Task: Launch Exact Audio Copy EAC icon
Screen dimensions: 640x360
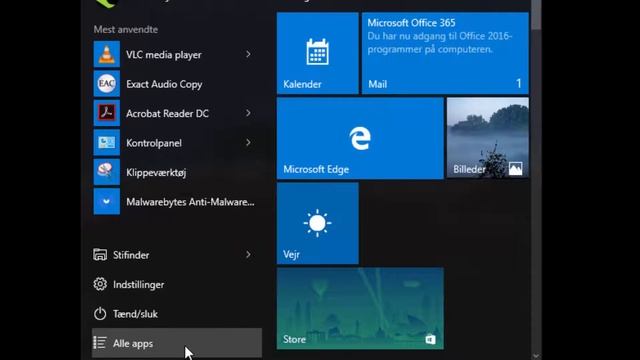Action: click(x=107, y=84)
